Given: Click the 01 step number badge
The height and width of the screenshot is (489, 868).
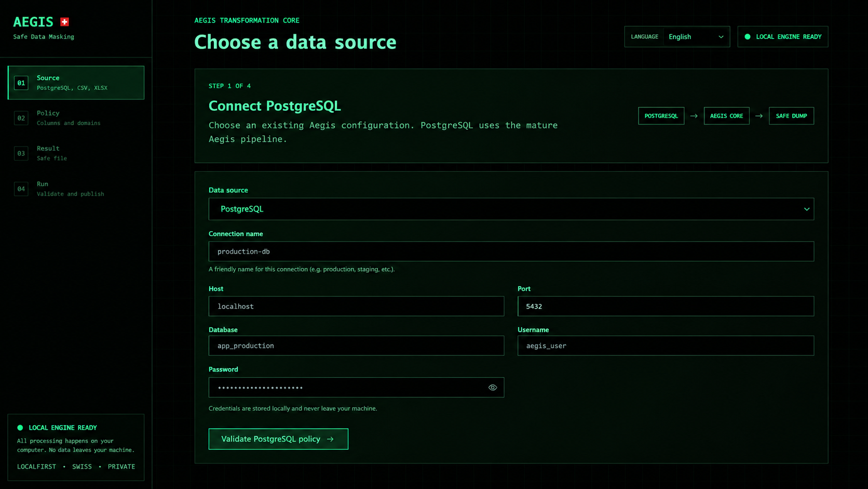Looking at the screenshot, I should [21, 83].
